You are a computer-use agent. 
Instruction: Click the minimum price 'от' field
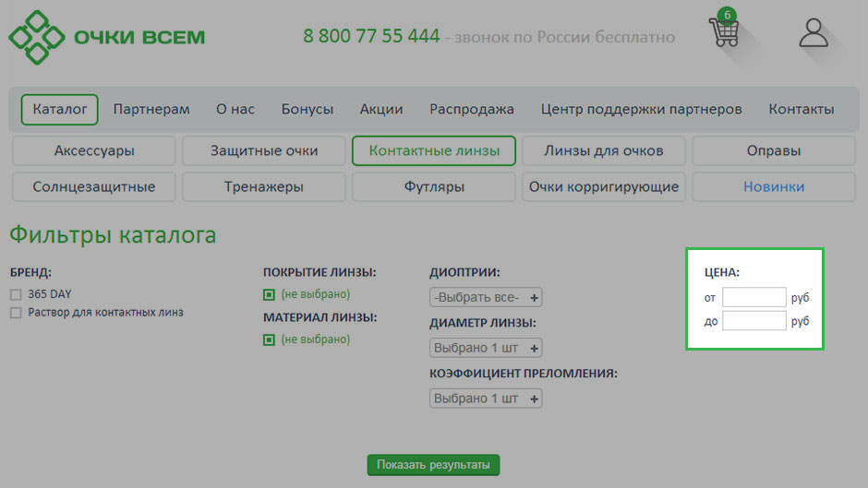point(753,297)
